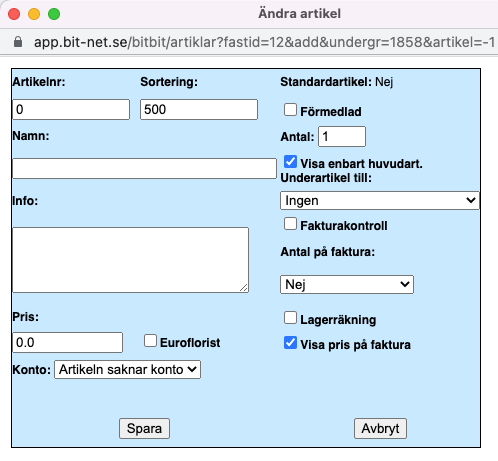Click the padlock icon in address bar
Image resolution: width=498 pixels, height=461 pixels.
(x=18, y=42)
